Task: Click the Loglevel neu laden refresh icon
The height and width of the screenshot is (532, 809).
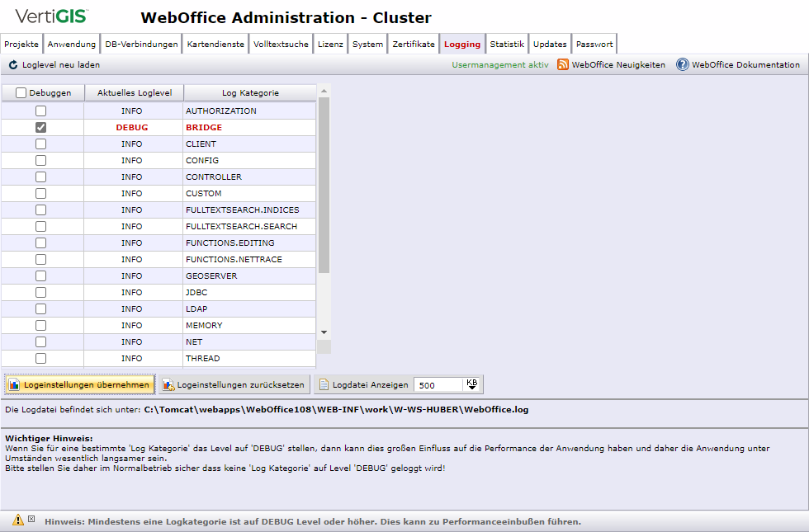Action: [13, 65]
